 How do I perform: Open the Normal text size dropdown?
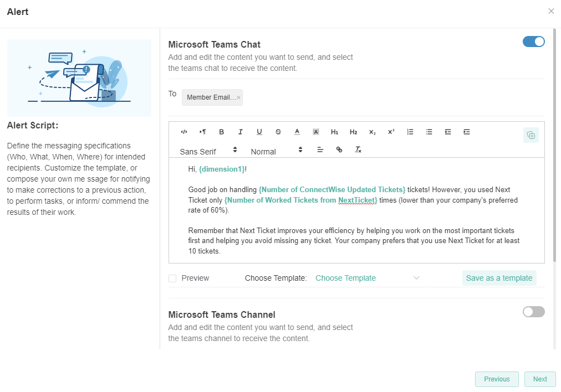(x=276, y=151)
